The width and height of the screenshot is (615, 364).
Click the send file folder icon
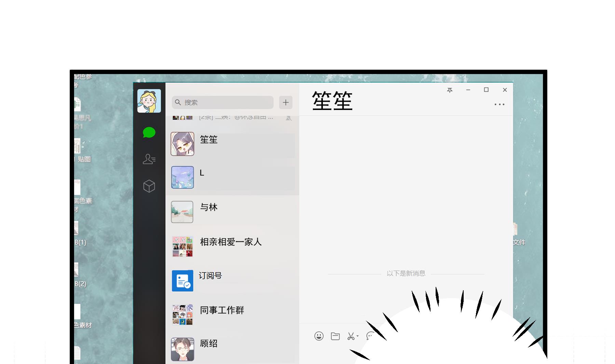coord(335,336)
